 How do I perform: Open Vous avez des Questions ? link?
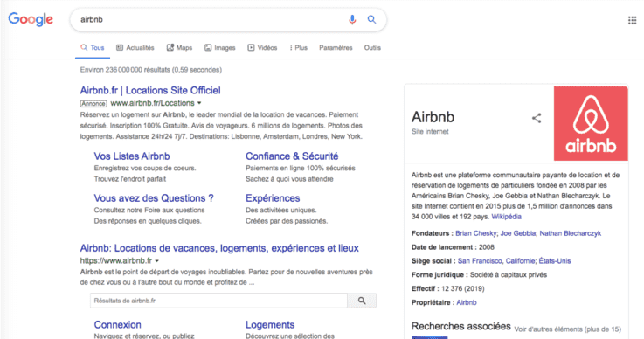tap(154, 198)
